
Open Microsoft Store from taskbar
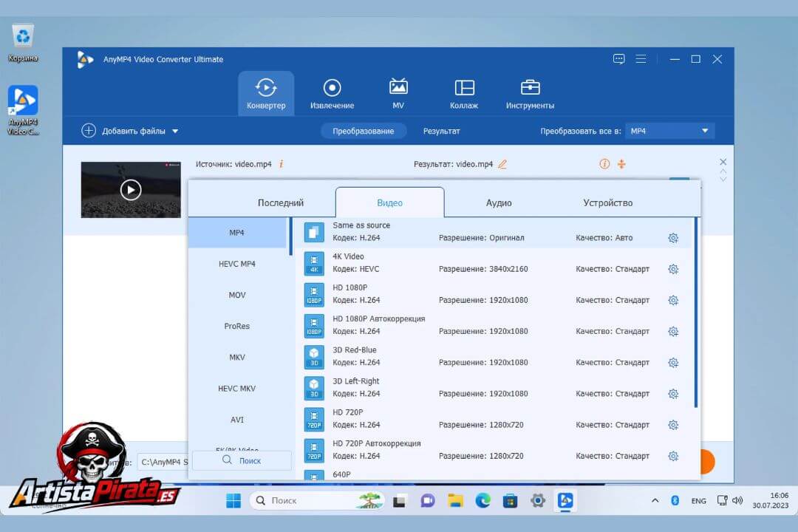coord(510,501)
